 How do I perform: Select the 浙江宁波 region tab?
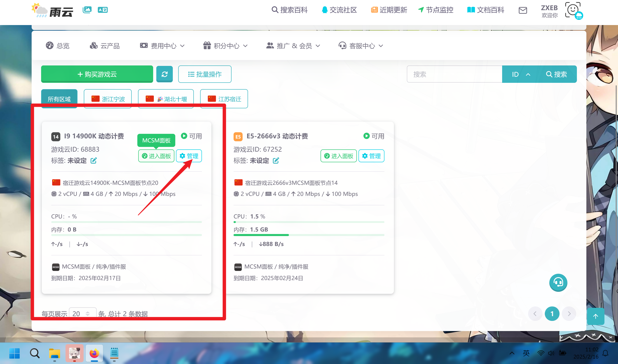coord(108,99)
